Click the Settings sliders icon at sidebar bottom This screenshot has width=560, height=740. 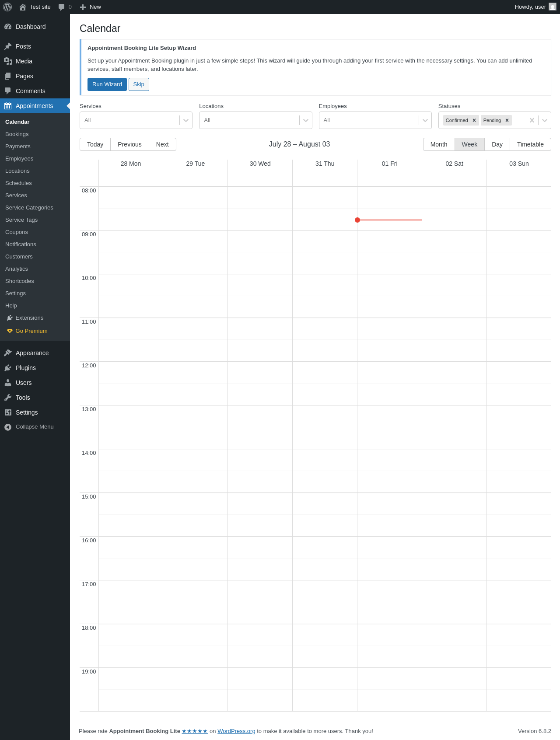[8, 412]
